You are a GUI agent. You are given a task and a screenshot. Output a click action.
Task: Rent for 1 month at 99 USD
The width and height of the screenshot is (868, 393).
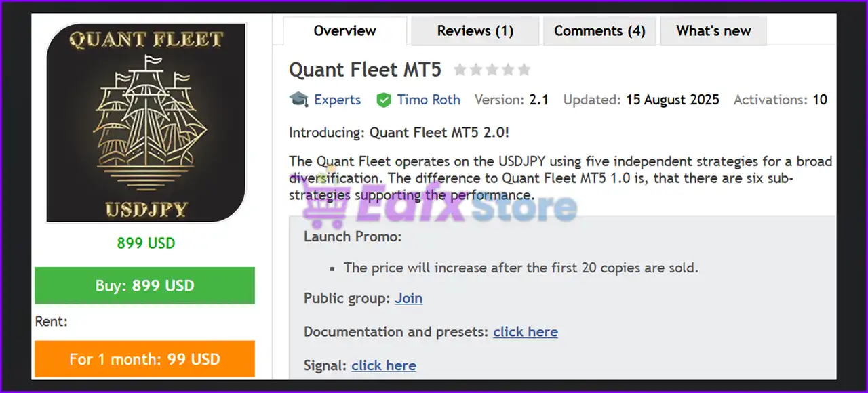pos(144,359)
